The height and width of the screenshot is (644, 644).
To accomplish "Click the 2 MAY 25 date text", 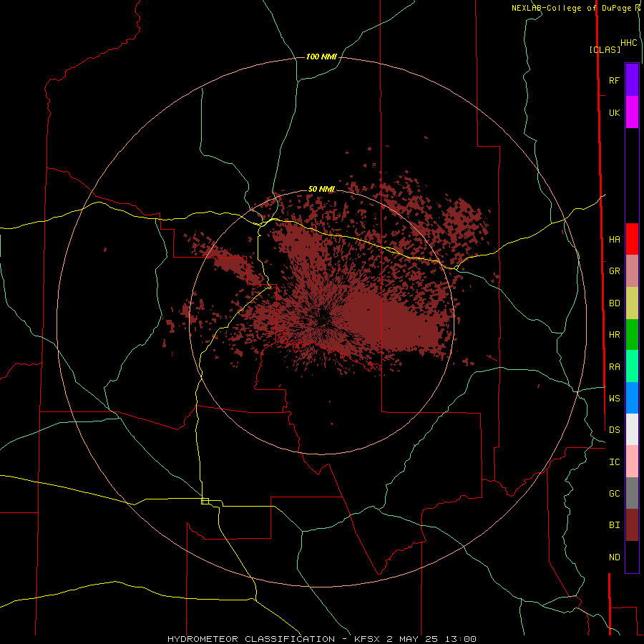I will [412, 639].
